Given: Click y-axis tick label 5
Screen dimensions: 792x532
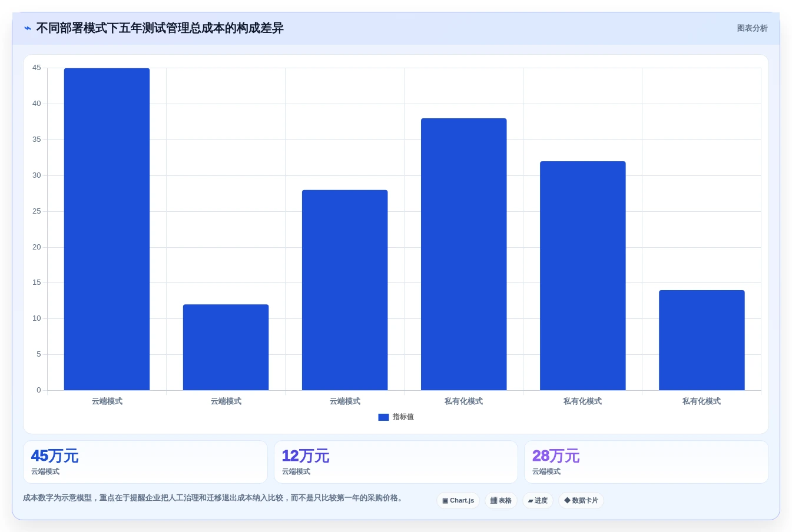Looking at the screenshot, I should [39, 354].
